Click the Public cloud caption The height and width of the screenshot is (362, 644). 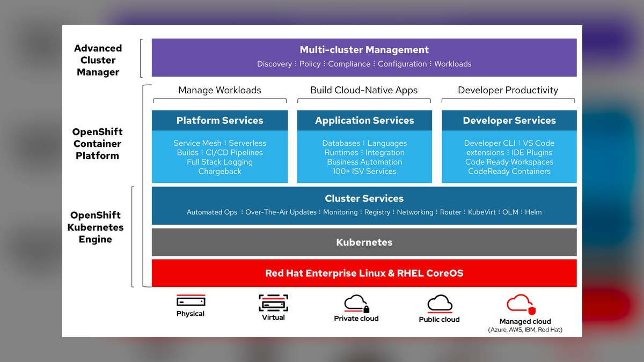tap(440, 320)
